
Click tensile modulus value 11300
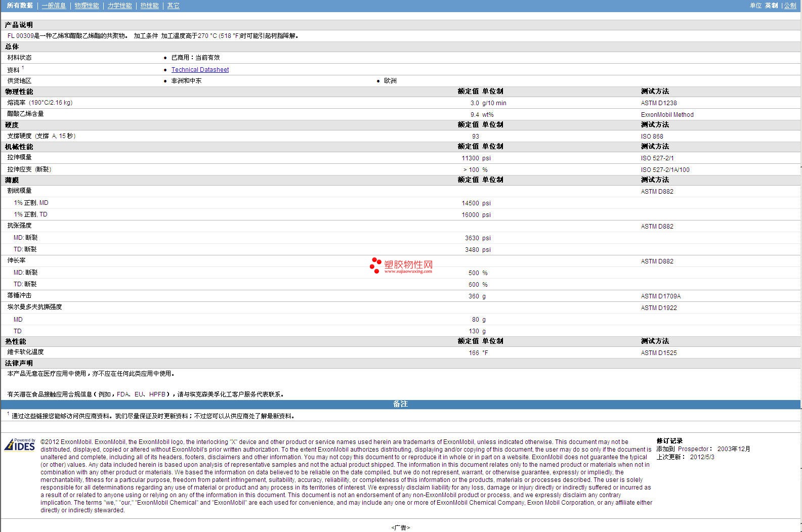point(471,158)
